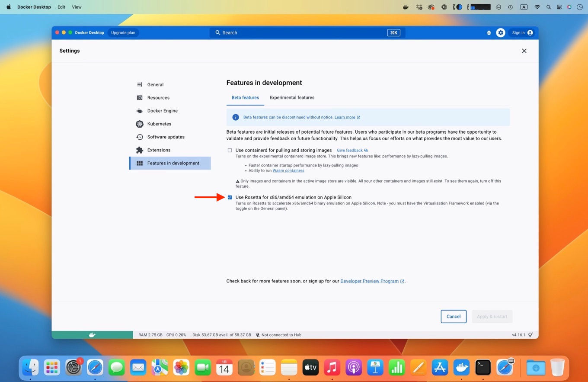The height and width of the screenshot is (382, 588).
Task: Click the Docker whale in macOS menu bar
Action: pyautogui.click(x=406, y=7)
